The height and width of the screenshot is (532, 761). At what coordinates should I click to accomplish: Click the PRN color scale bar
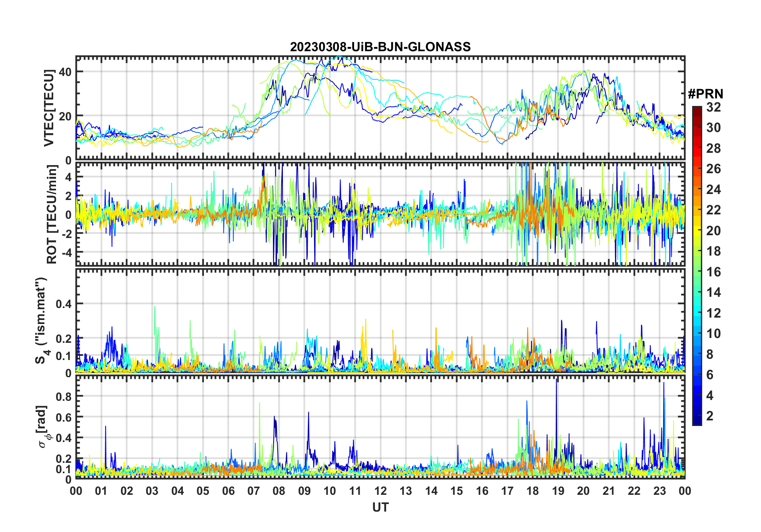tap(697, 266)
